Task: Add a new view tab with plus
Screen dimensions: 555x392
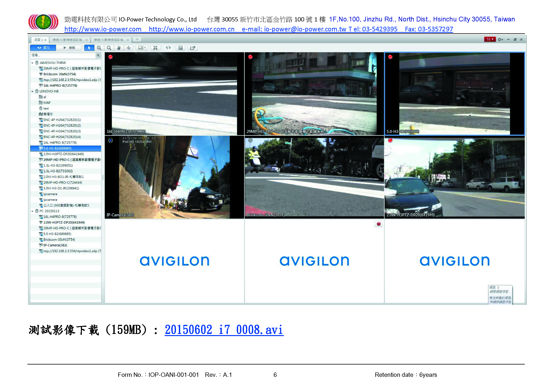Action: [x=137, y=39]
